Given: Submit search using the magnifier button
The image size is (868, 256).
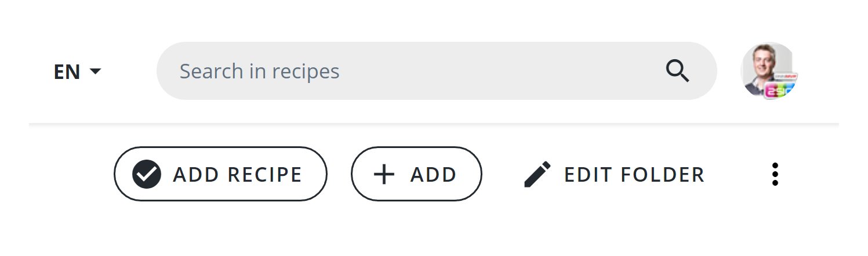Looking at the screenshot, I should click(x=677, y=71).
